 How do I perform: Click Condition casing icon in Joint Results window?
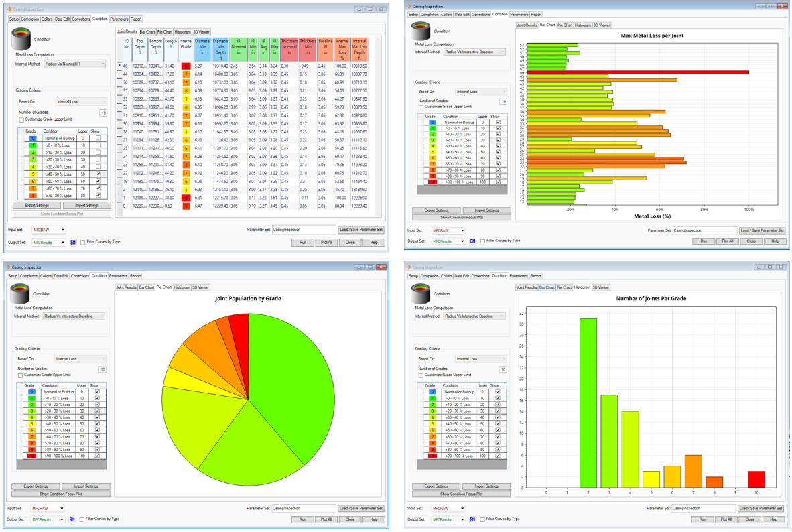click(21, 40)
